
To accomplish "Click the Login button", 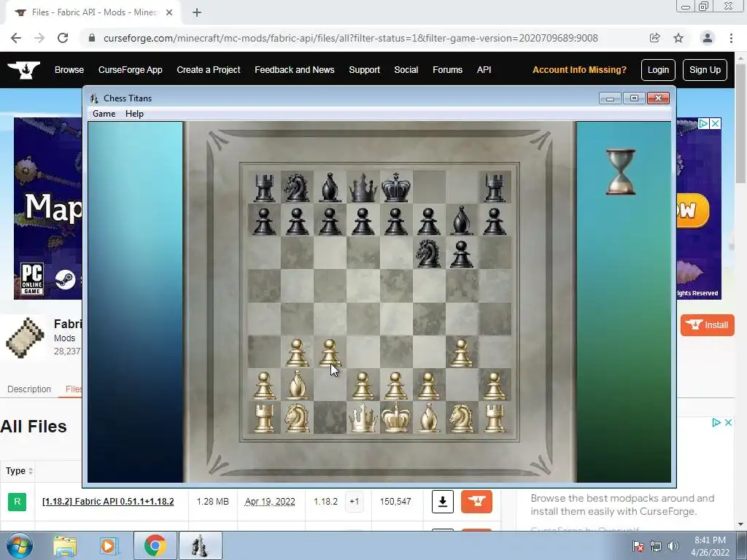I will (658, 70).
